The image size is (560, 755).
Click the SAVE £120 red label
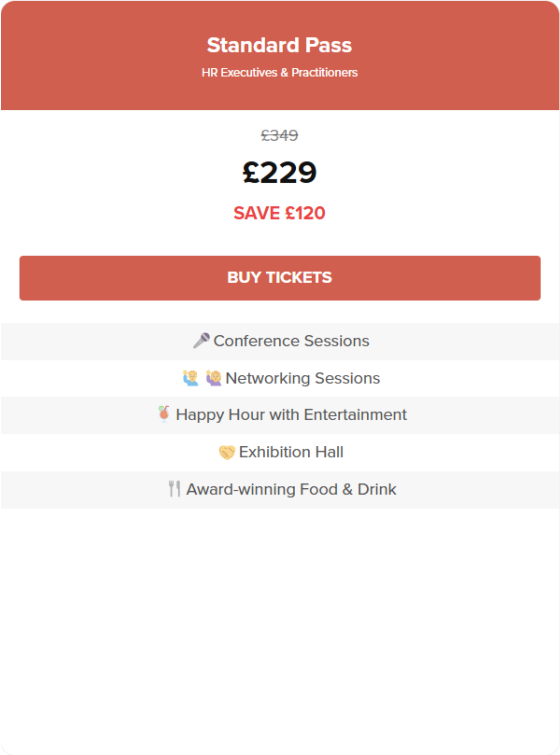[x=280, y=213]
